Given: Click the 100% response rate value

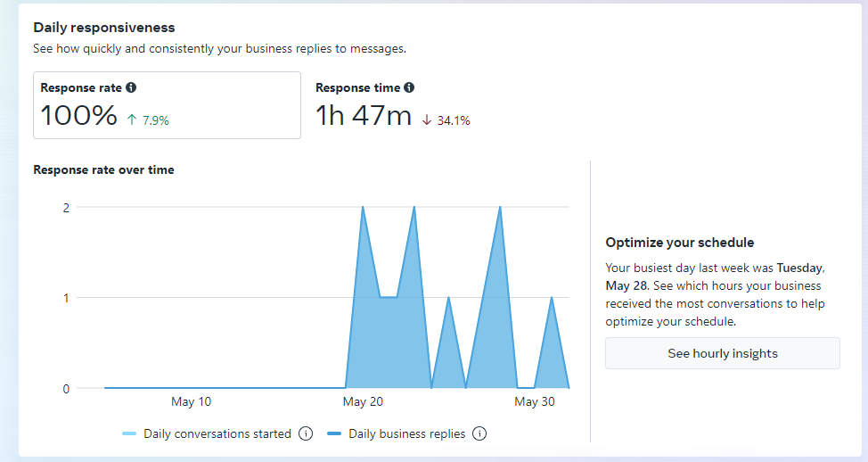Looking at the screenshot, I should tap(79, 116).
